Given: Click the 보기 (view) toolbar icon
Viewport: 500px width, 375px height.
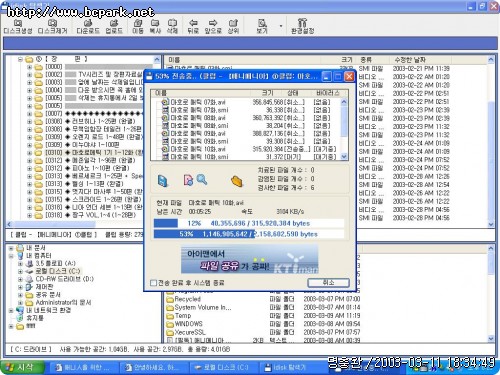Looking at the screenshot, I should pos(262,23).
